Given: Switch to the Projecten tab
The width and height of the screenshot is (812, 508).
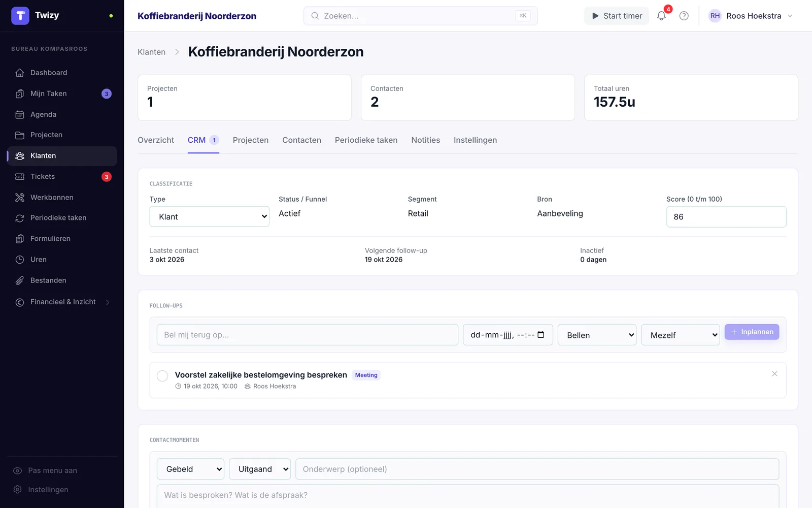Looking at the screenshot, I should tap(251, 140).
